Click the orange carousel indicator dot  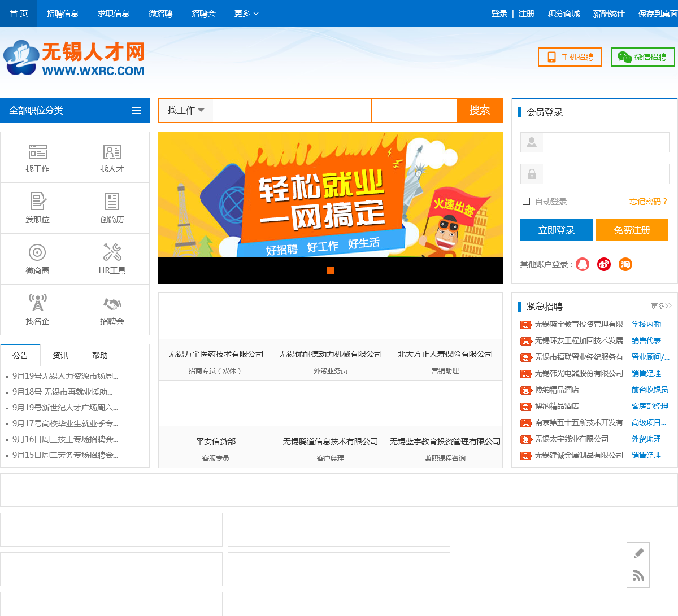[331, 270]
